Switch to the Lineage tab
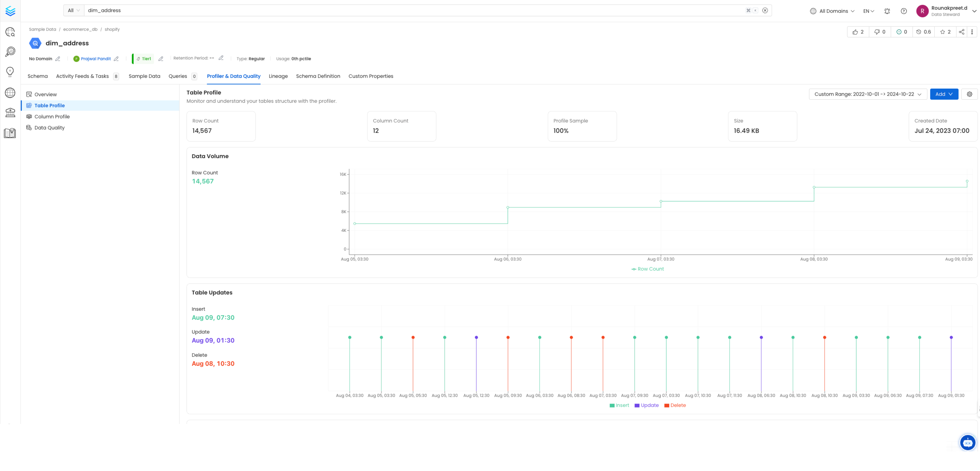980x471 pixels. 278,76
